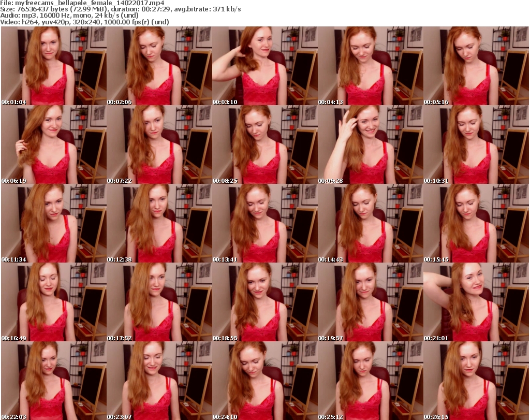Open the frame stamped 00:02:06
530x420 pixels.
[159, 66]
